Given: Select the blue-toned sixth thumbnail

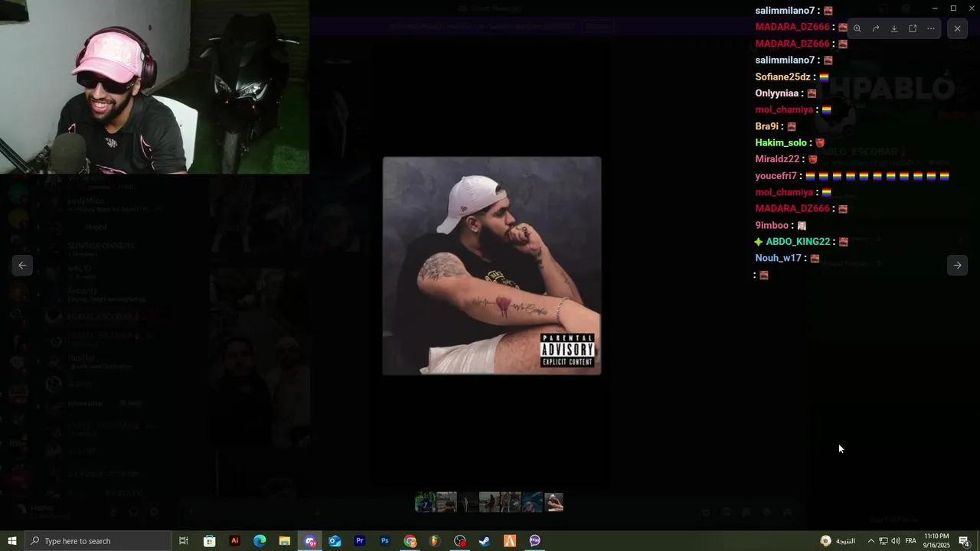Looking at the screenshot, I should click(532, 502).
